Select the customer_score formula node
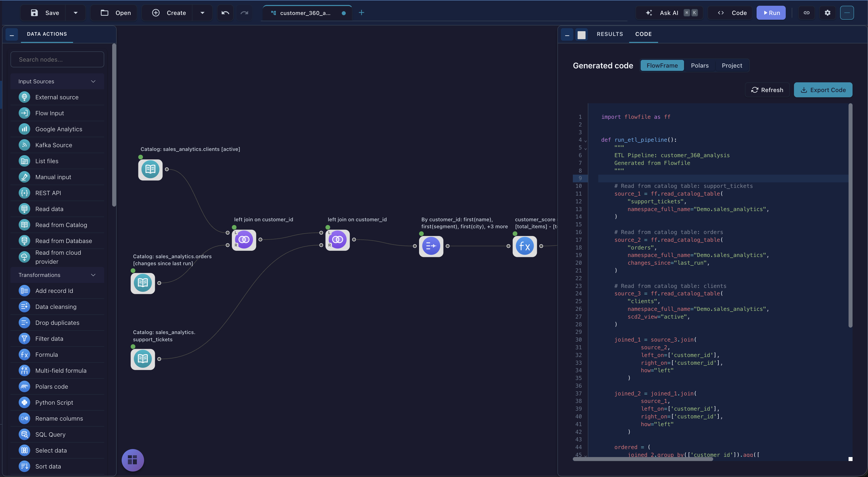 coord(525,246)
